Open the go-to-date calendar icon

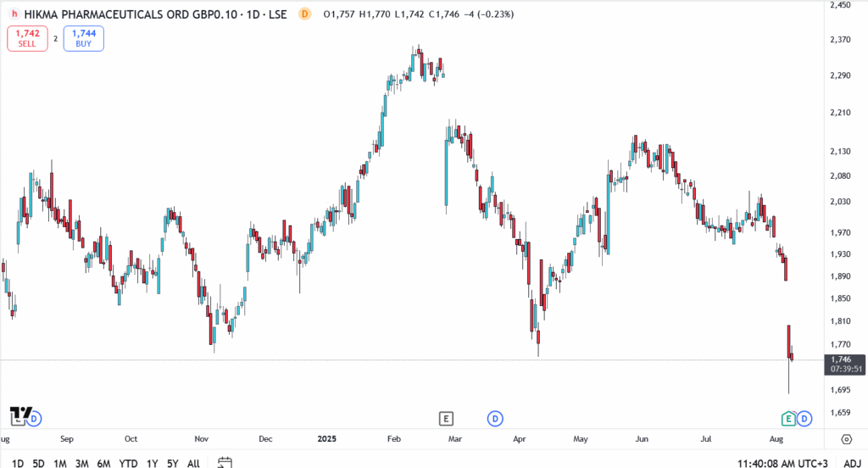point(225,463)
